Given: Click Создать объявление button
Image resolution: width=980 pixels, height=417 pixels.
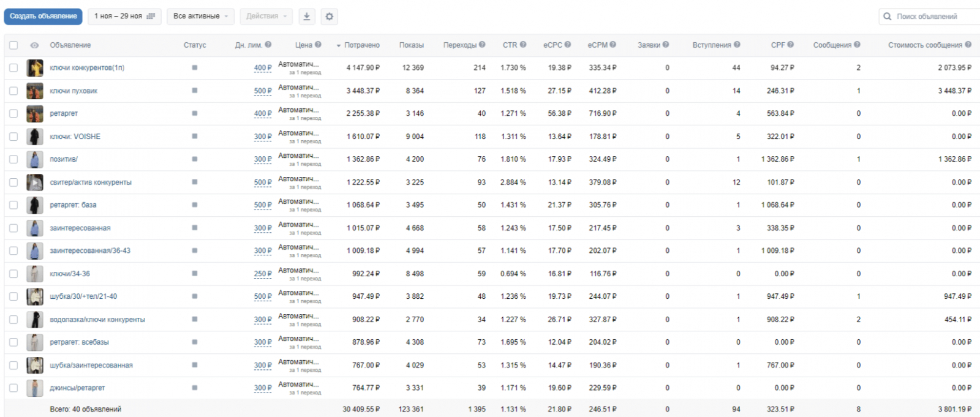Looking at the screenshot, I should coord(43,17).
